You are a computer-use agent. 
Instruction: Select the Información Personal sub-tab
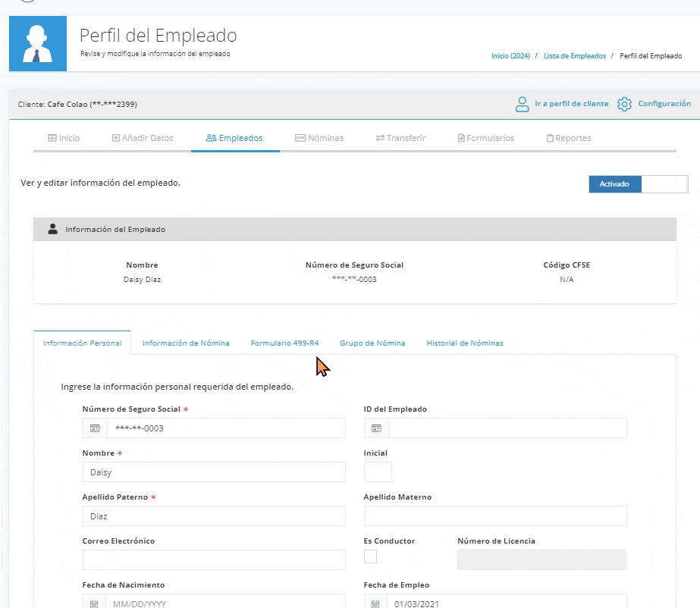[x=82, y=343]
